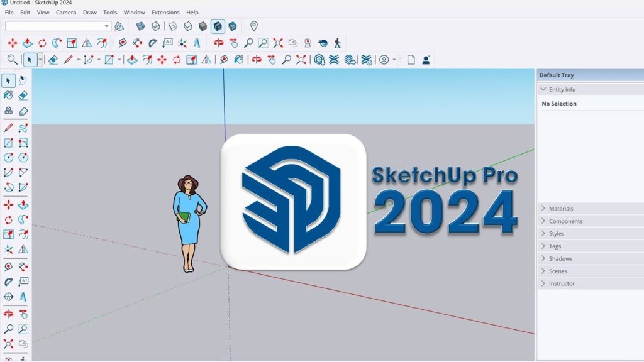Select the Lasso Select tool
Image resolution: width=644 pixels, height=362 pixels.
click(23, 80)
